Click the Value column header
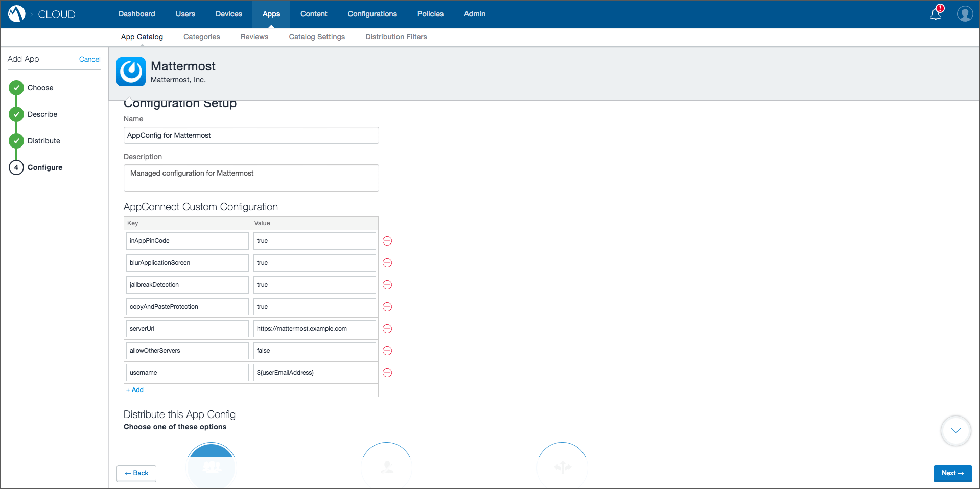Screen dimensions: 980x489 click(315, 223)
